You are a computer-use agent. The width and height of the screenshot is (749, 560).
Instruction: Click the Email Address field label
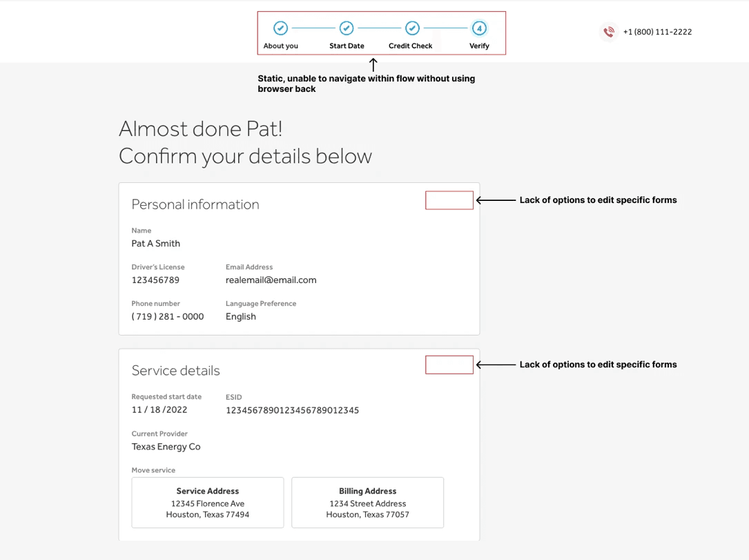click(x=249, y=267)
